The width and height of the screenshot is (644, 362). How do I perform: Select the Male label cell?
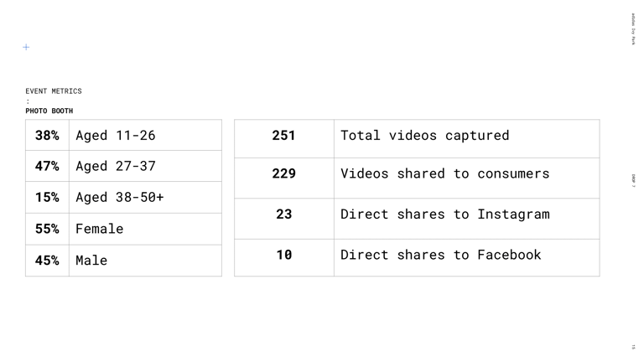145,261
